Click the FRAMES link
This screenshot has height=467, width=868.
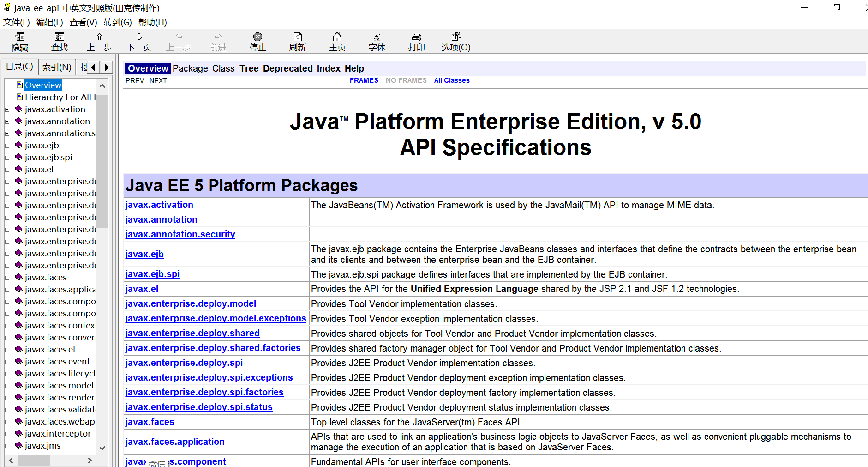pos(364,80)
